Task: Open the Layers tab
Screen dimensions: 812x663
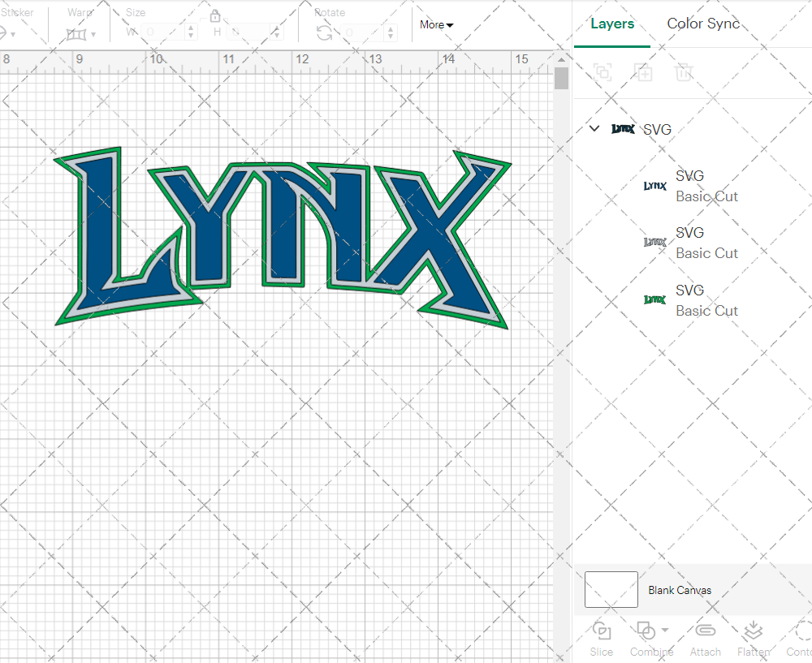Action: 612,24
